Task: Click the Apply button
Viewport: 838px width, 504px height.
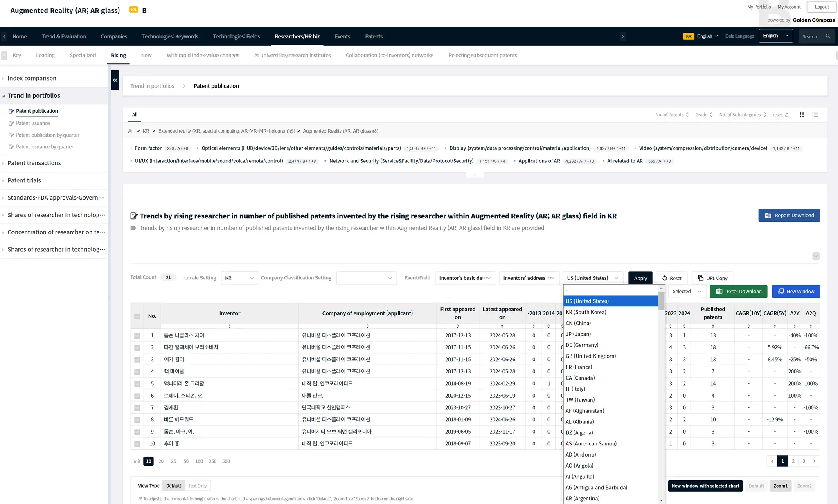Action: point(640,278)
